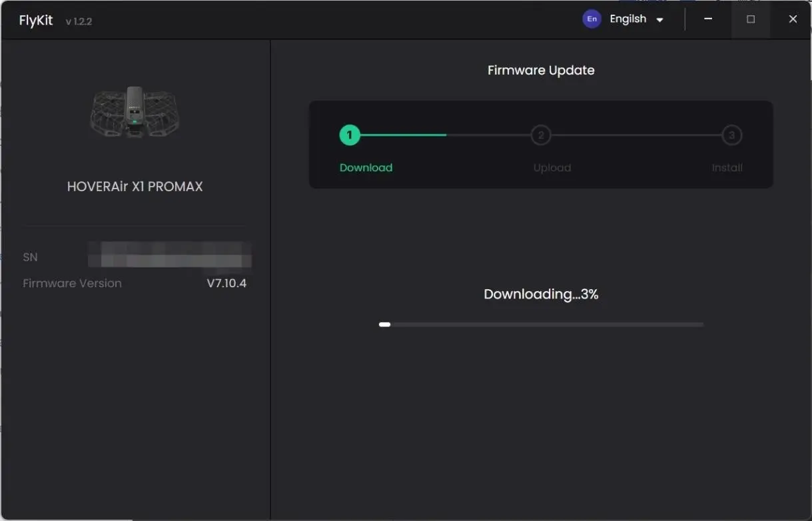Viewport: 812px width, 521px height.
Task: Click the firmware version V7.10.4 value
Action: coord(226,283)
